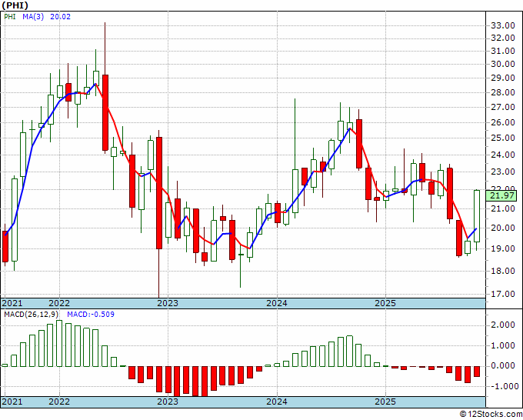Click the (PHI) chart title
523x420 pixels.
15,5
